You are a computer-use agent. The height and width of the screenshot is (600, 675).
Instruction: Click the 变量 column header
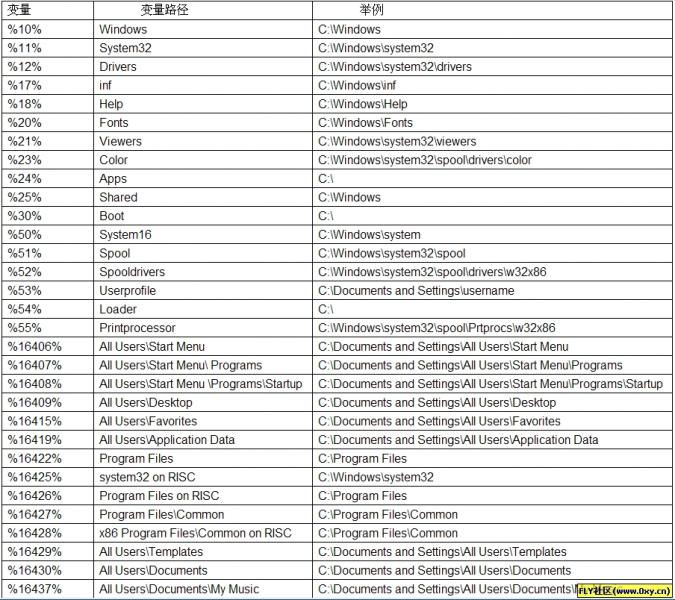pyautogui.click(x=47, y=10)
